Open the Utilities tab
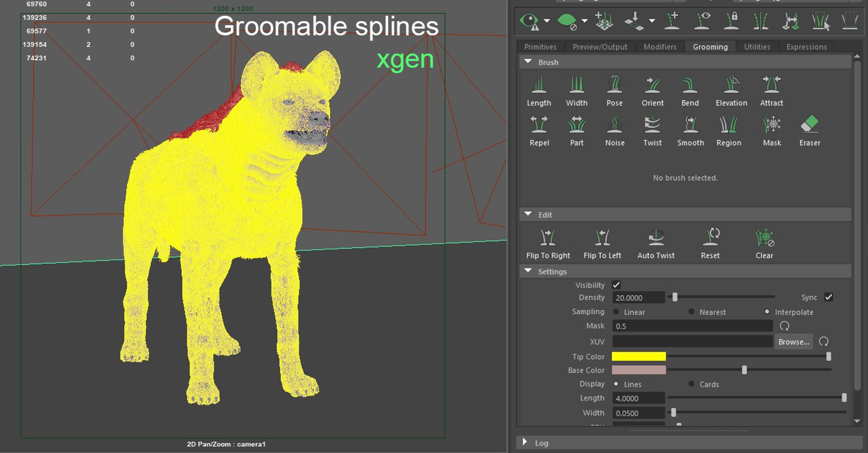 [x=757, y=47]
